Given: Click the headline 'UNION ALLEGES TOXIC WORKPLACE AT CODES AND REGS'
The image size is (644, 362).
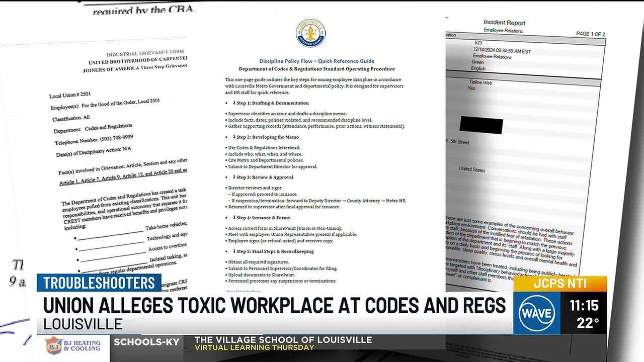Looking at the screenshot, I should click(x=274, y=306).
